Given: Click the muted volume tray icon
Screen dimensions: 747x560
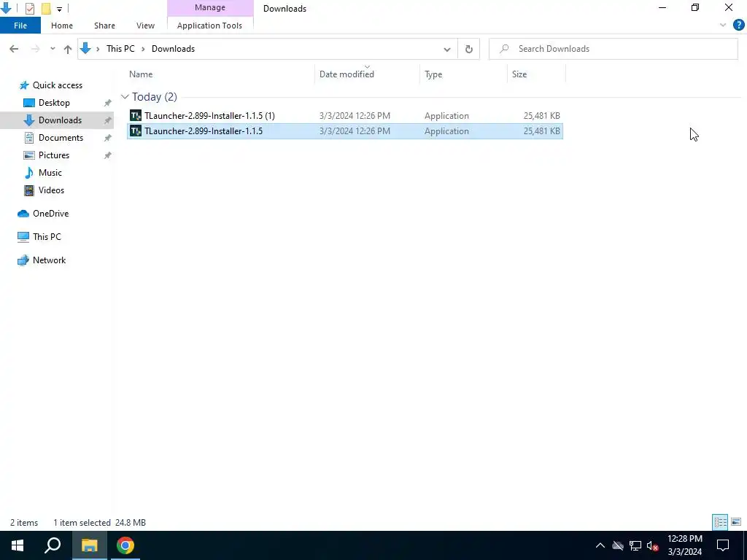Looking at the screenshot, I should coord(653,545).
